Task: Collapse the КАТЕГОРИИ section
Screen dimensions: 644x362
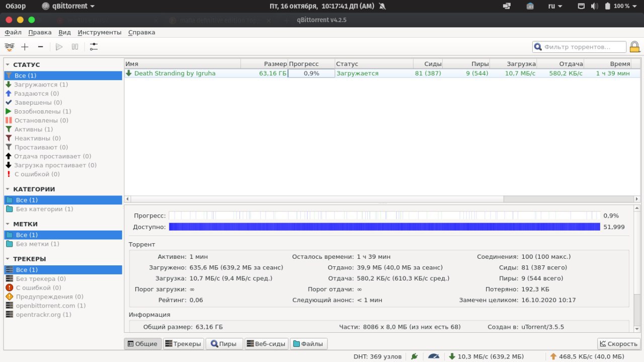Action: [8, 189]
